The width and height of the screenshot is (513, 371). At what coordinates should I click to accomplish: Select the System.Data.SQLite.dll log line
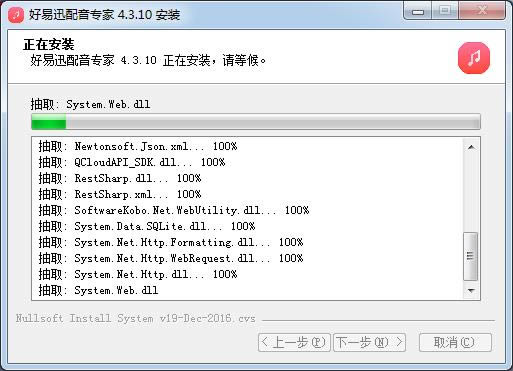coord(147,226)
